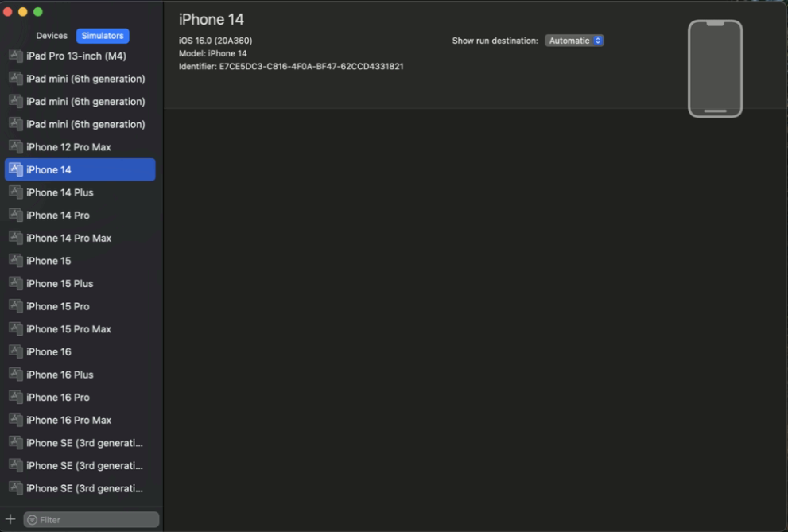This screenshot has height=532, width=788.
Task: Pick the iPhone 16 Pro simulator
Action: pyautogui.click(x=80, y=398)
